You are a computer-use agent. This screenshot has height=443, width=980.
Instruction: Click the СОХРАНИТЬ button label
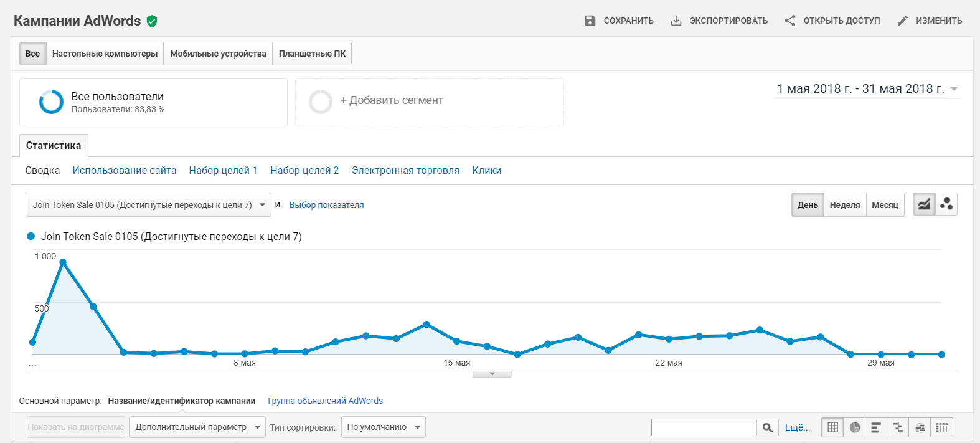click(629, 21)
